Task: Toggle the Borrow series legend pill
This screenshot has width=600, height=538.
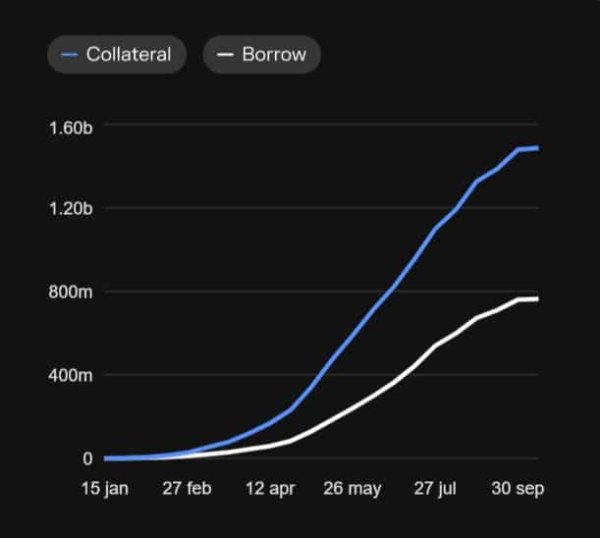Action: pyautogui.click(x=261, y=55)
